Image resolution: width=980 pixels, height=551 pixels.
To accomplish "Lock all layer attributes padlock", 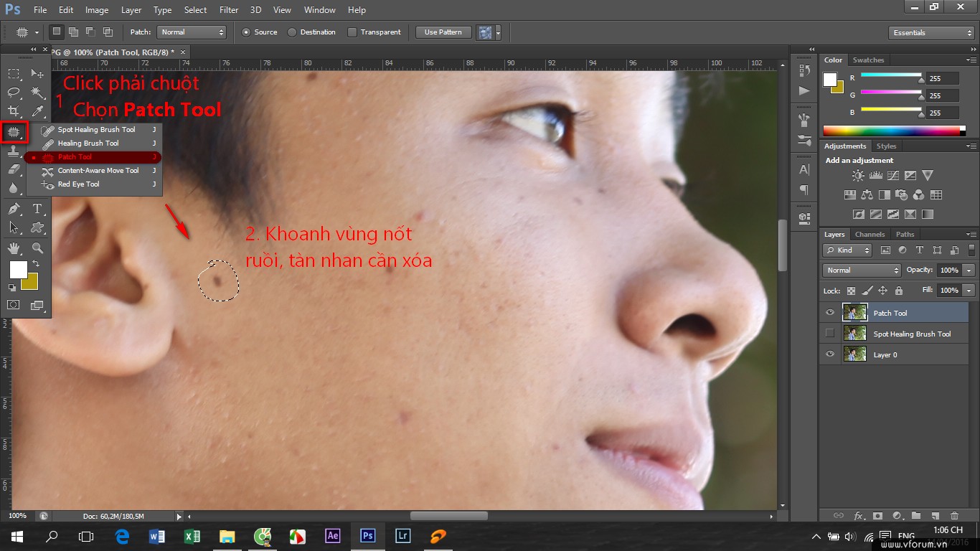I will (x=898, y=291).
